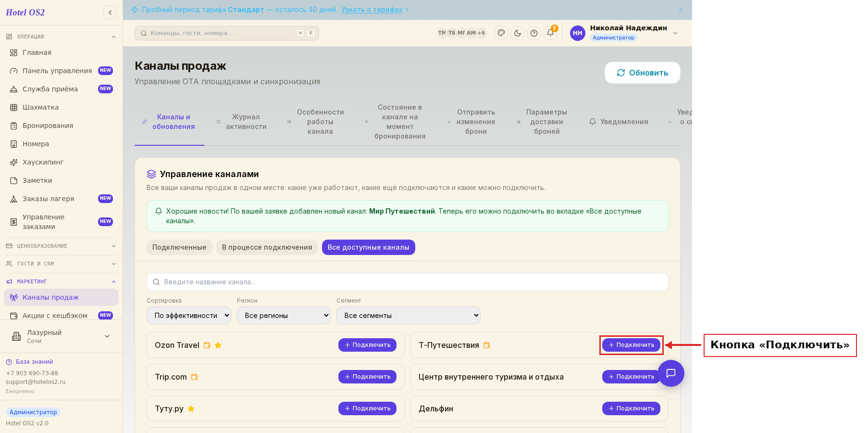Click the stacked layers icon by Управление каналами
Screen dimensions: 868x433
pyautogui.click(x=151, y=174)
